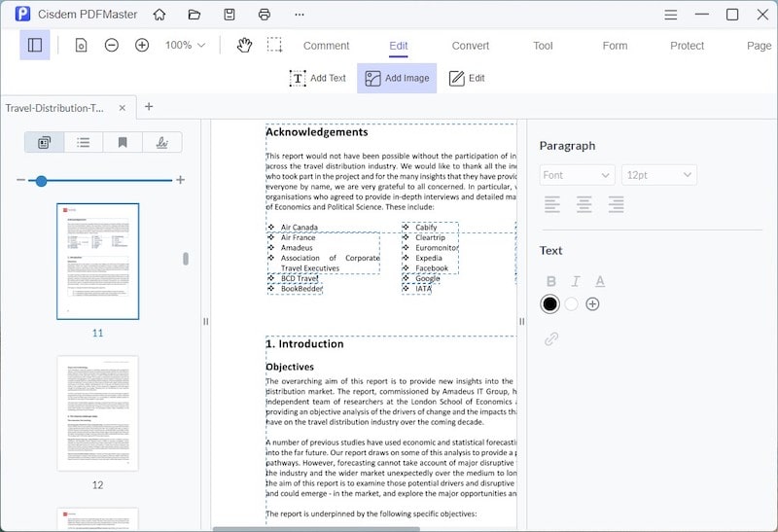Save document with the floppy disk icon

coord(230,15)
